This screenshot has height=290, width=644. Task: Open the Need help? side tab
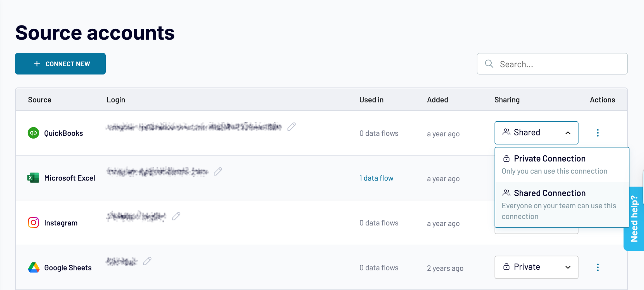634,219
